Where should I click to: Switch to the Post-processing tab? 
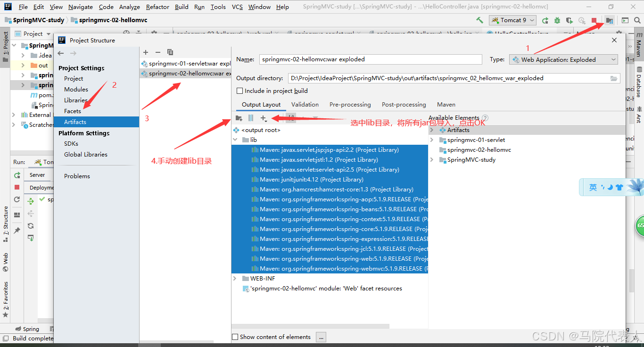click(x=404, y=105)
